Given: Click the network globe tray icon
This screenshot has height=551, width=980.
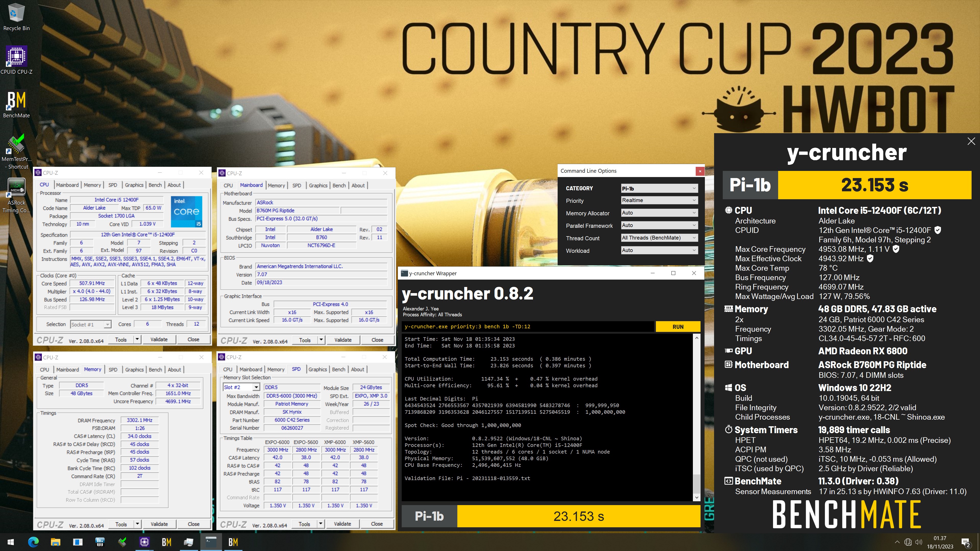Looking at the screenshot, I should [908, 542].
